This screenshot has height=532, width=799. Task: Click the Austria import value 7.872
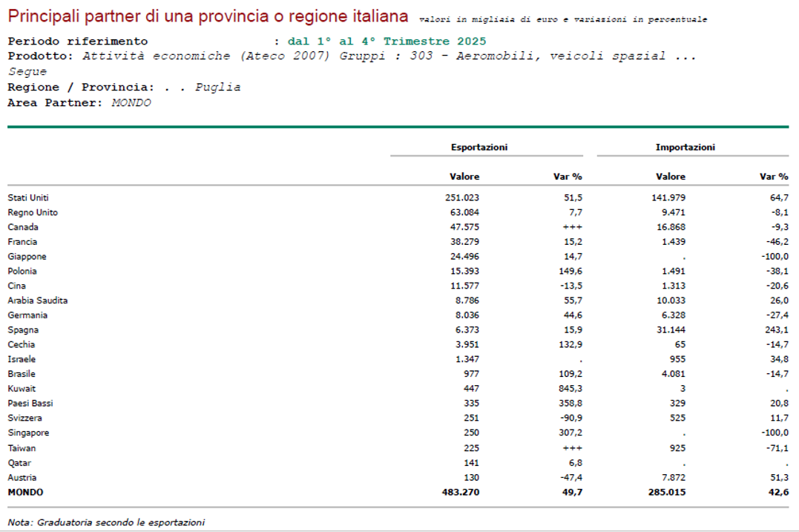[x=671, y=478]
